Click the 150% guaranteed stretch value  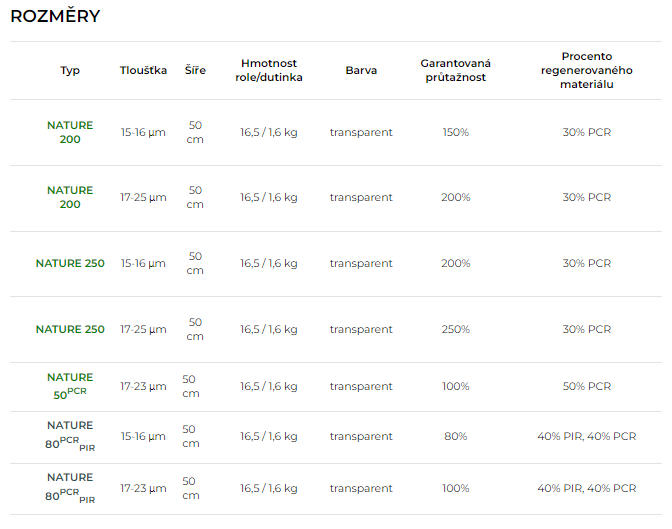pyautogui.click(x=455, y=133)
